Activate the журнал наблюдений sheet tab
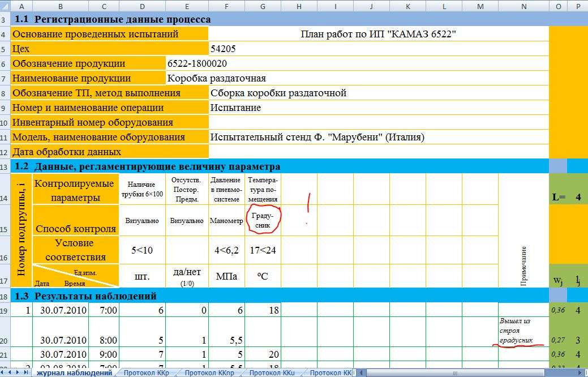Viewport: 588px width, 377px height. click(74, 372)
